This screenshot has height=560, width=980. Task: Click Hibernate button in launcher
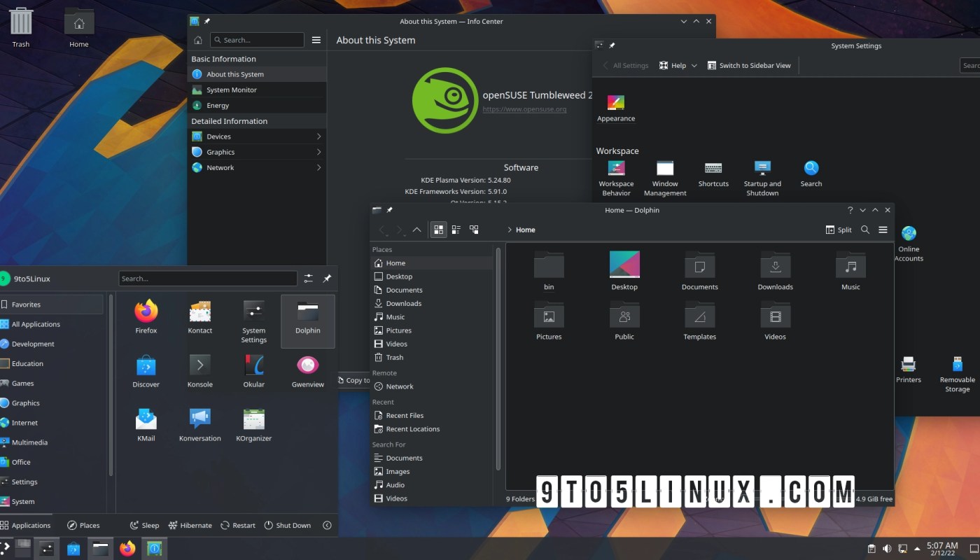(189, 525)
